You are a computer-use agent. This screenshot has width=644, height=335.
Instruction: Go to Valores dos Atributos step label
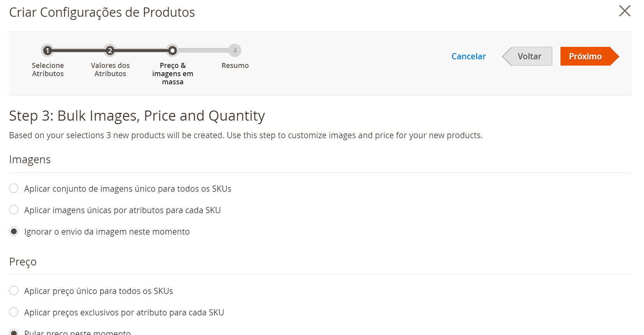(110, 69)
